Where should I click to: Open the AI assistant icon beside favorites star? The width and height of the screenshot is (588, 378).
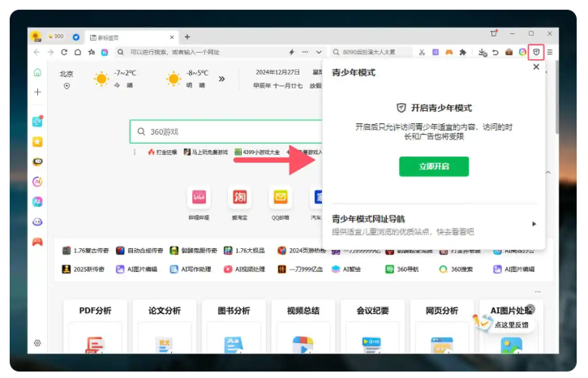pos(105,52)
